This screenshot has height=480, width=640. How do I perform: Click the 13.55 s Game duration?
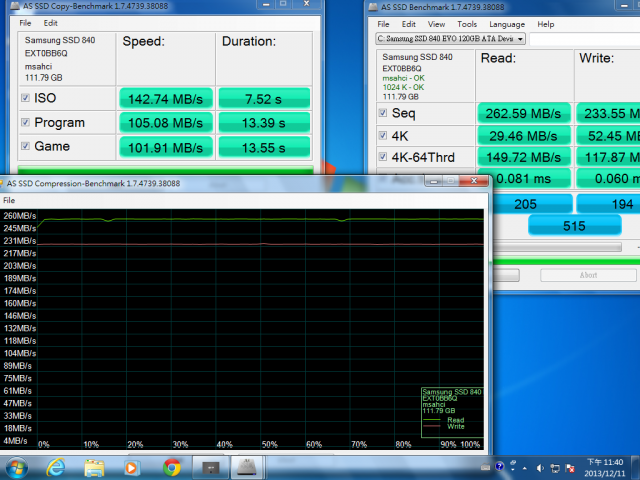click(264, 147)
